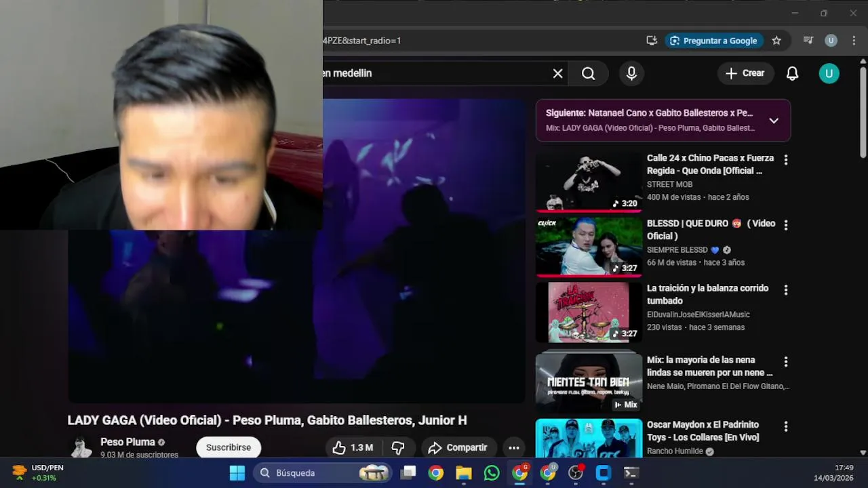Click the video player area

pos(296,251)
